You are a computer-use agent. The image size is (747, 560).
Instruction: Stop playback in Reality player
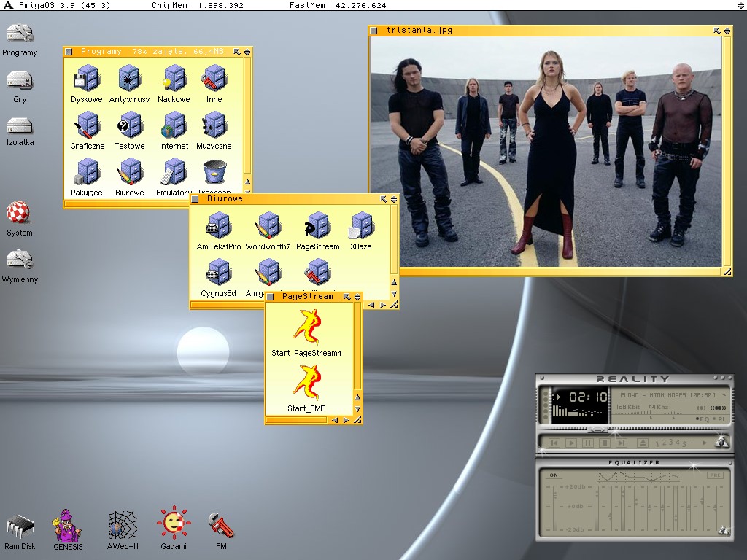(x=604, y=443)
